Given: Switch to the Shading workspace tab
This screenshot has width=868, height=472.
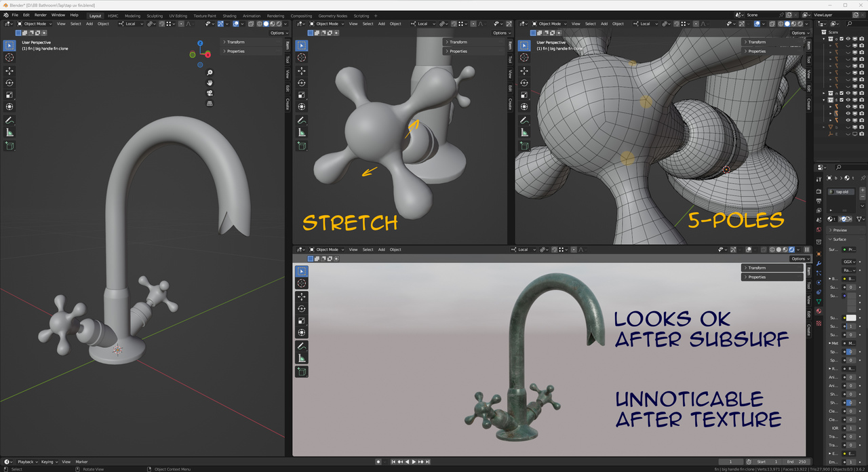Looking at the screenshot, I should [x=229, y=16].
